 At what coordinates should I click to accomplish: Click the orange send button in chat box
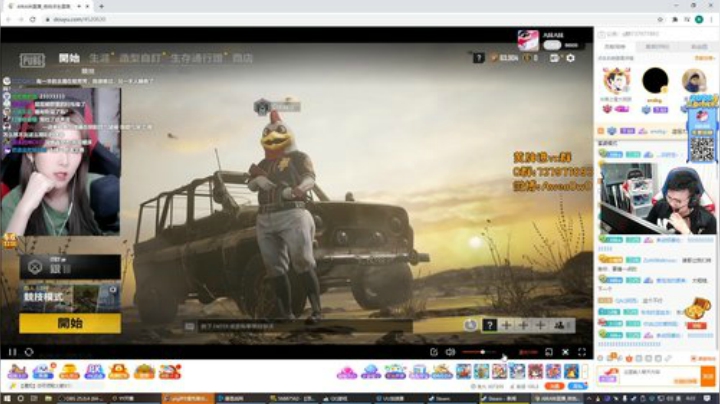click(x=707, y=376)
